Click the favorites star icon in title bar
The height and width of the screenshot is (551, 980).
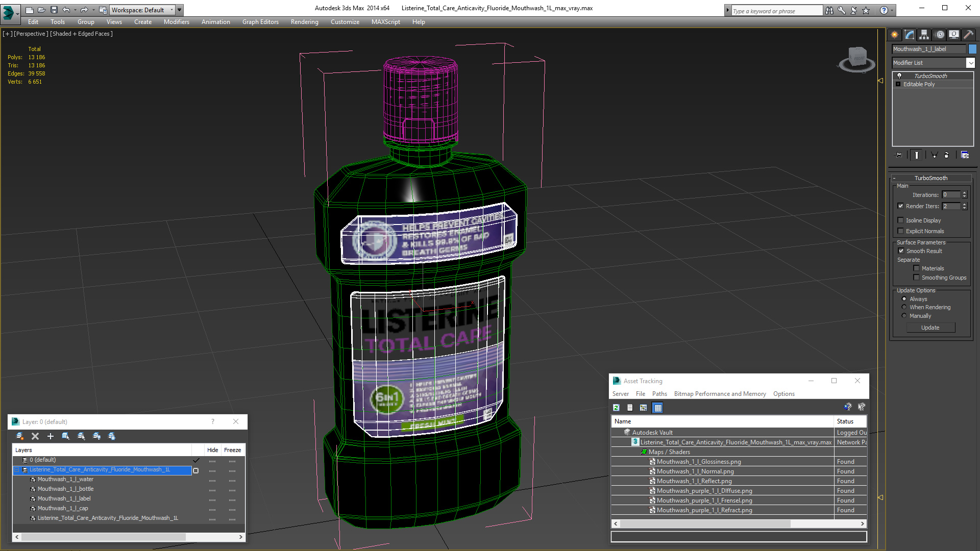tap(866, 10)
